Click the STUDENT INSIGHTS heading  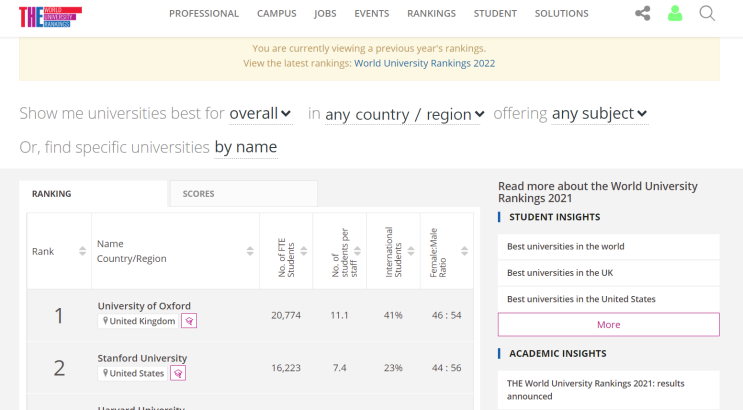click(554, 217)
